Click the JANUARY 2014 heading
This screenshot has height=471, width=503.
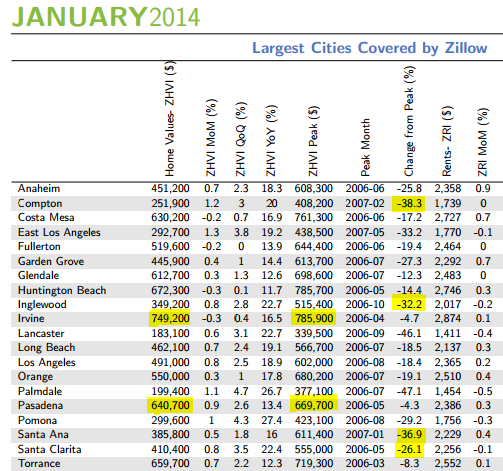tap(106, 17)
